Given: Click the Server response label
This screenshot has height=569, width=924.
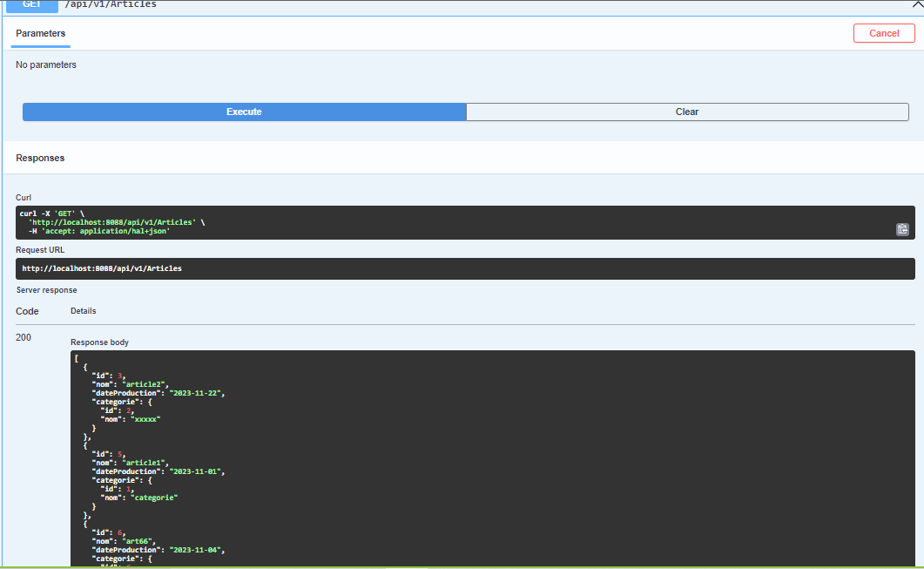Looking at the screenshot, I should (46, 289).
